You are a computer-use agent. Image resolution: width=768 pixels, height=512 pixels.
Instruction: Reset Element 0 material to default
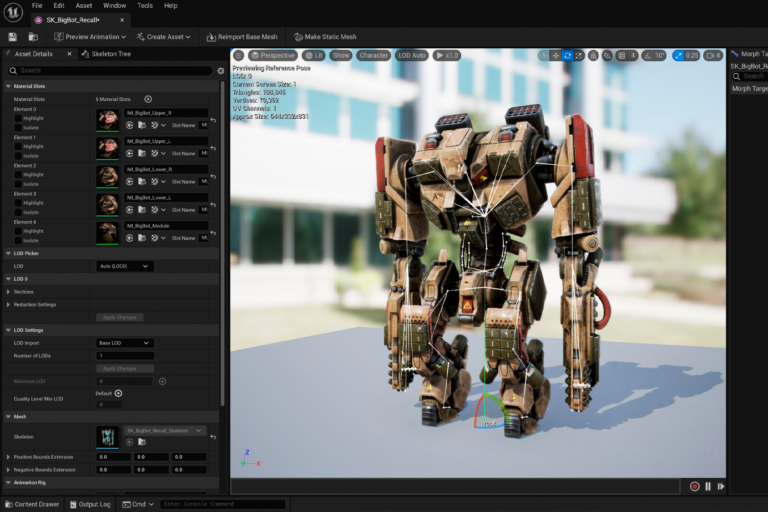point(213,120)
